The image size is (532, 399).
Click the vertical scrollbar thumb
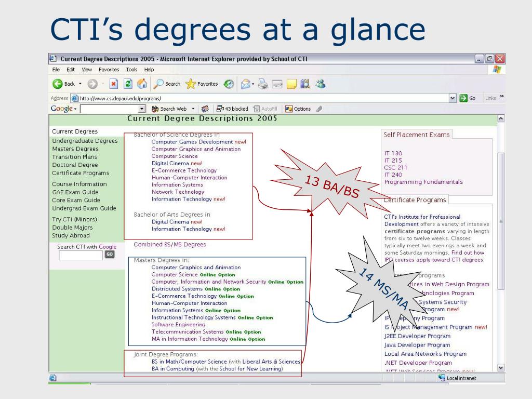coord(501,221)
